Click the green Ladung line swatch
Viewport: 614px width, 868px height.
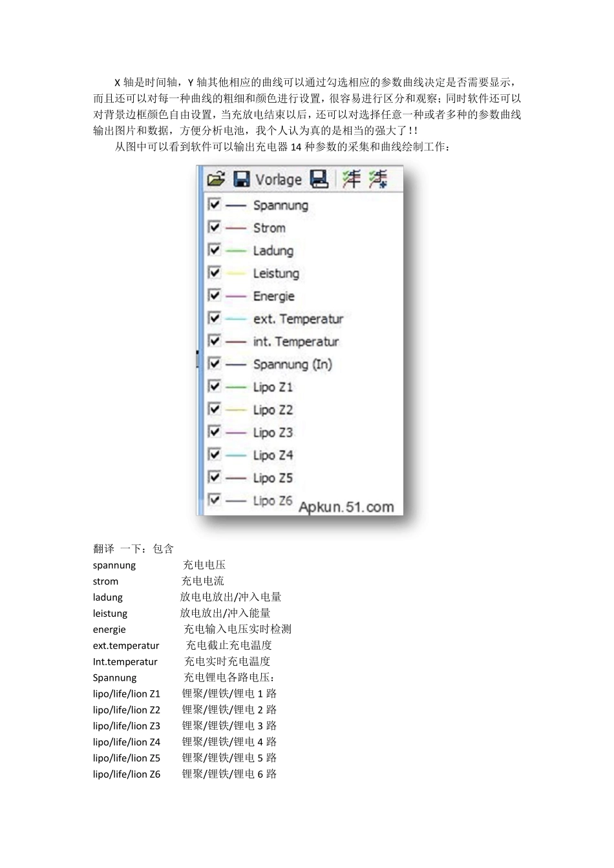click(x=236, y=251)
